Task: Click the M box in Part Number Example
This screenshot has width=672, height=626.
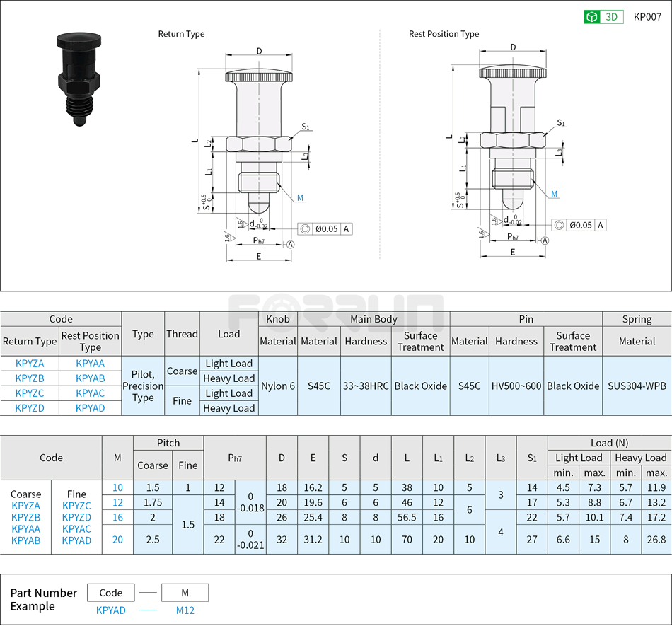Action: 185,593
